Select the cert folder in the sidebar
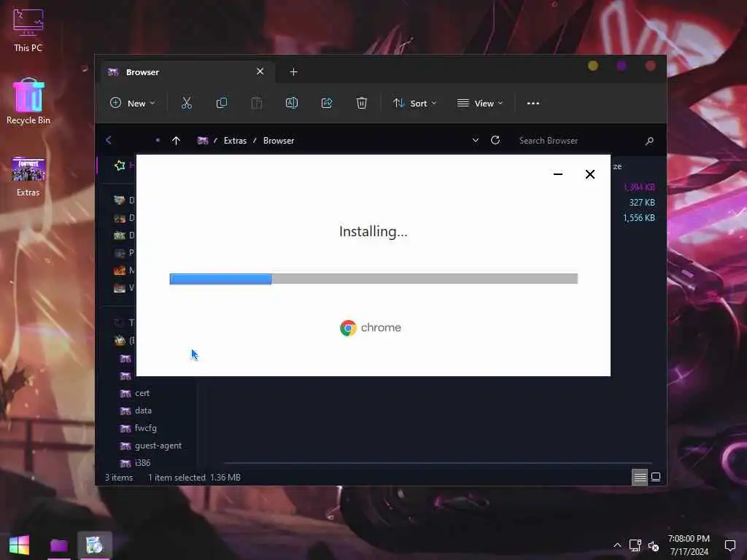 142,393
